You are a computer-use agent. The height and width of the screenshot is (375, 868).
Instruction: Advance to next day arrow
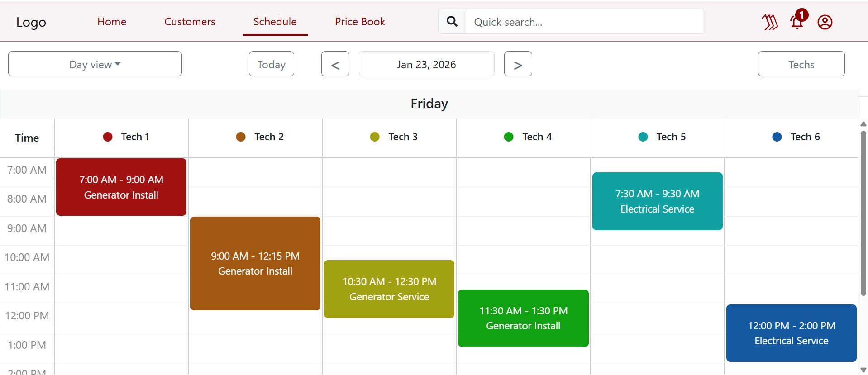point(518,64)
